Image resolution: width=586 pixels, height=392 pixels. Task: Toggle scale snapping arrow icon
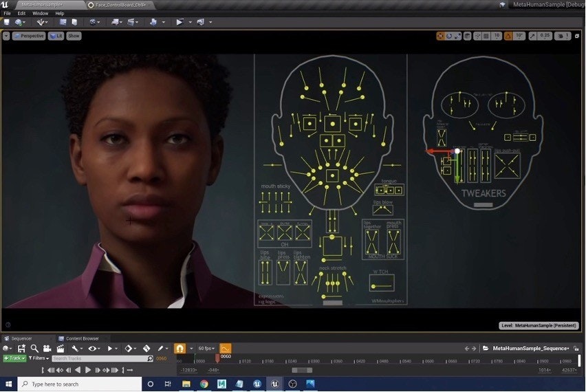point(532,36)
